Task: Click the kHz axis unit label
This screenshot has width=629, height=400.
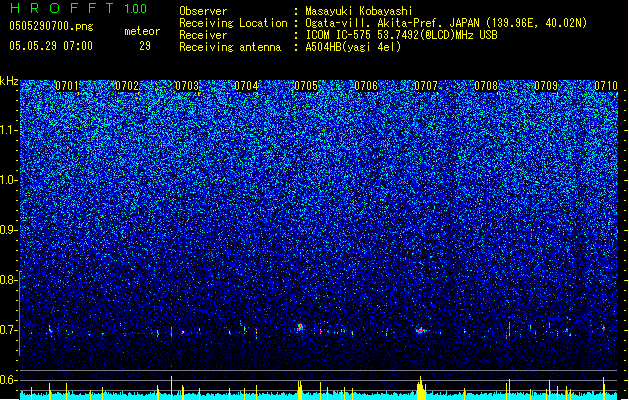Action: tap(9, 81)
